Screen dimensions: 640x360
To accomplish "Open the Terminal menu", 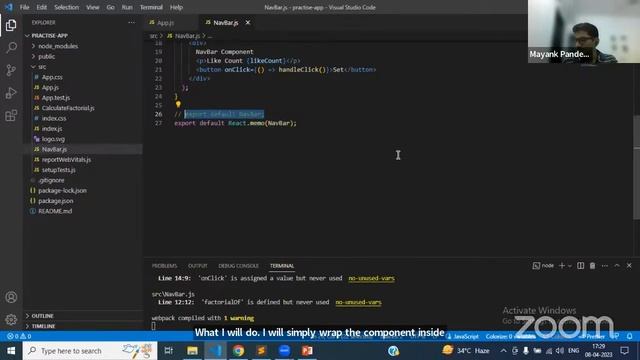I will coord(151,7).
